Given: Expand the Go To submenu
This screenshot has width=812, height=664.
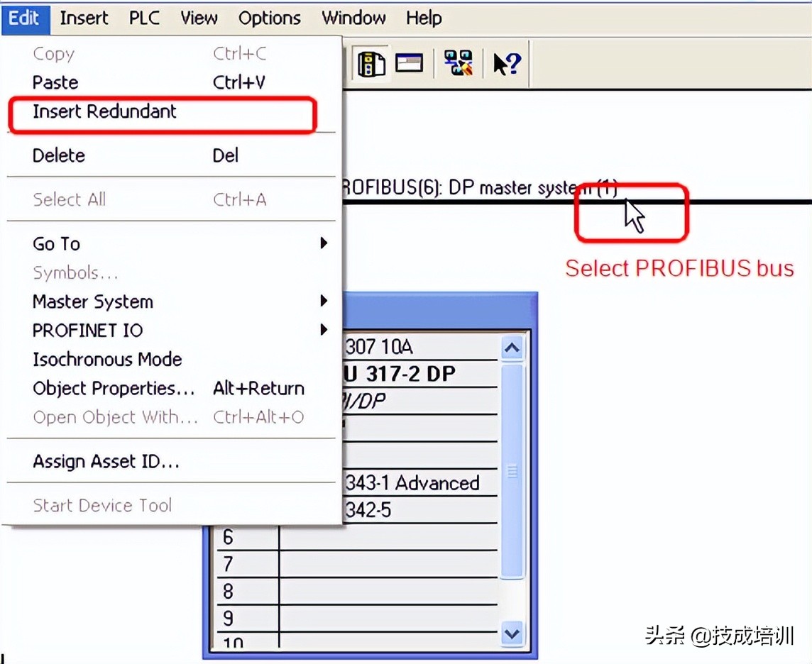Looking at the screenshot, I should 171,243.
